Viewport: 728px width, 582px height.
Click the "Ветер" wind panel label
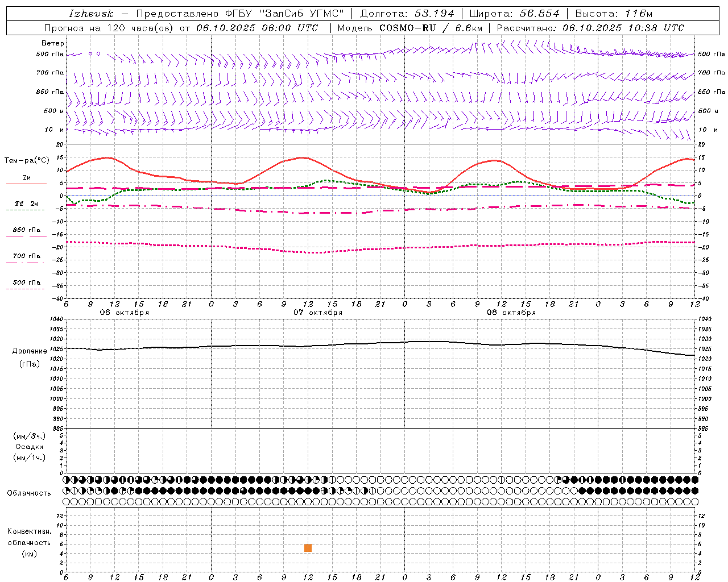coord(53,43)
